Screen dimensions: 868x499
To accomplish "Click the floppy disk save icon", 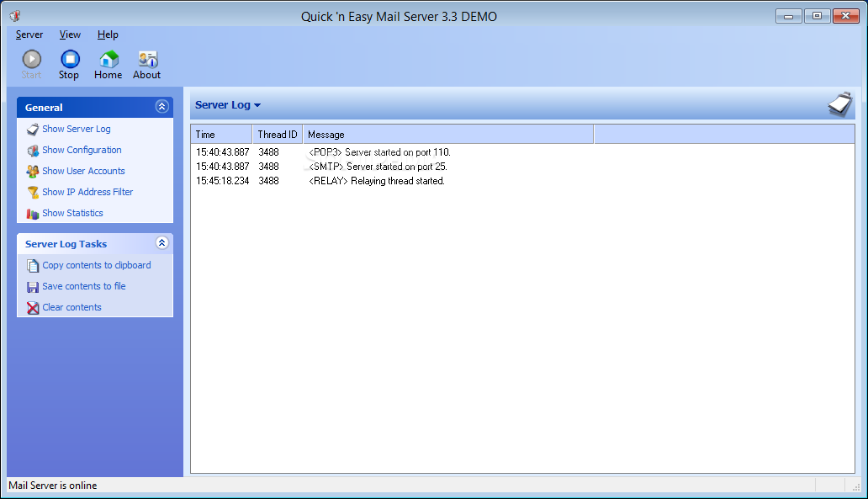I will click(33, 287).
